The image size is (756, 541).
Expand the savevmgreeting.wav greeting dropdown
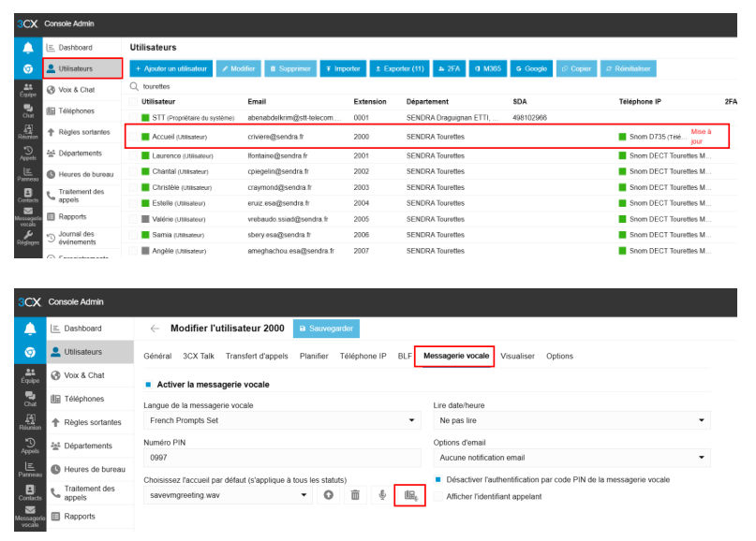coord(228,495)
